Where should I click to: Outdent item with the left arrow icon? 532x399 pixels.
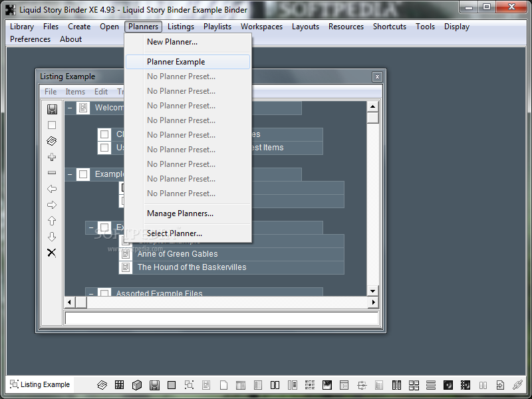click(52, 189)
